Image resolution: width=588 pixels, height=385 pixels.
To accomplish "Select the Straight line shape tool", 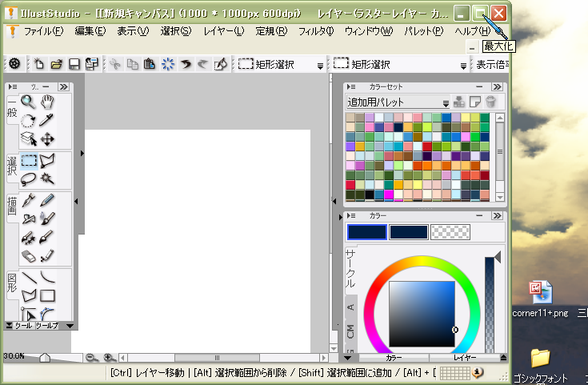I will click(29, 278).
